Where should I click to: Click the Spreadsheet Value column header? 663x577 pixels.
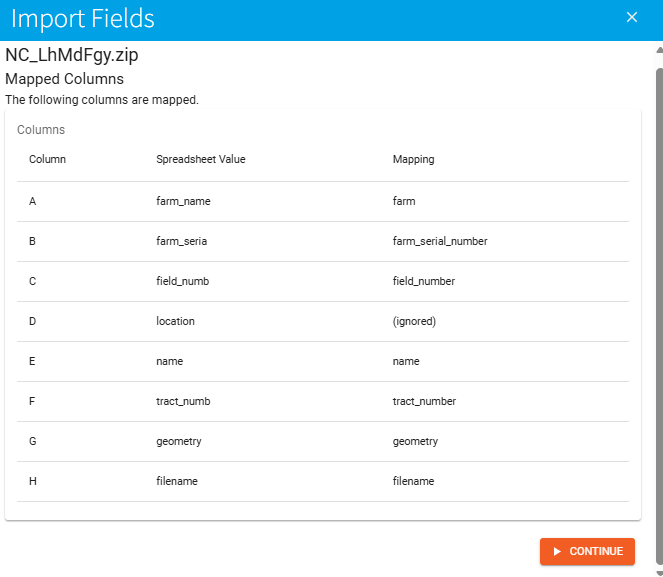[x=200, y=159]
